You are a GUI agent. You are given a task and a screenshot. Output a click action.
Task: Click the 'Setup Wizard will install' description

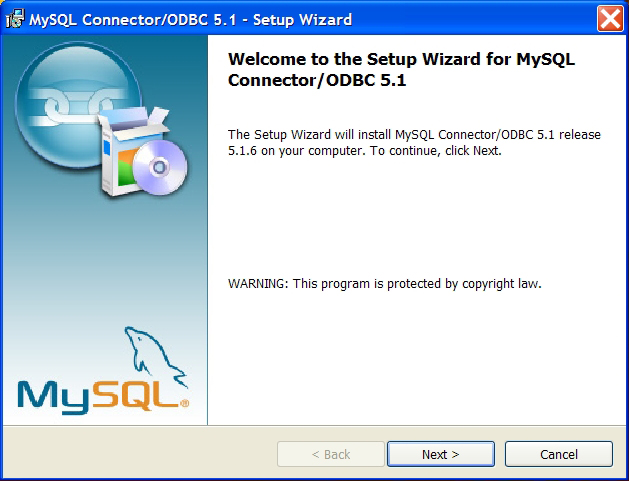click(414, 142)
